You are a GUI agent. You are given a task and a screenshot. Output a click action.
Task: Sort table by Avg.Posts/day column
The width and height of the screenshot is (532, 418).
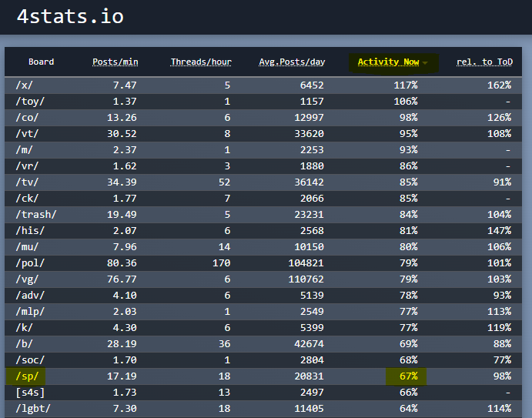click(x=292, y=62)
